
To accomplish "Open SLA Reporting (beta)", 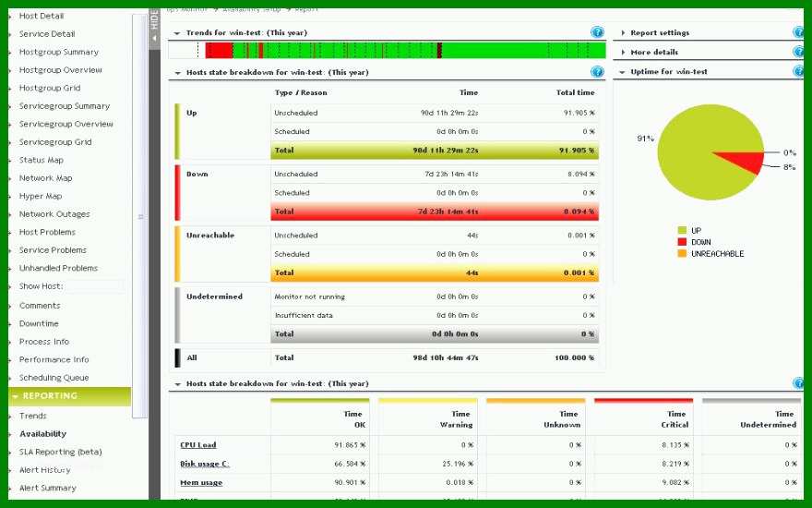I will pyautogui.click(x=61, y=452).
